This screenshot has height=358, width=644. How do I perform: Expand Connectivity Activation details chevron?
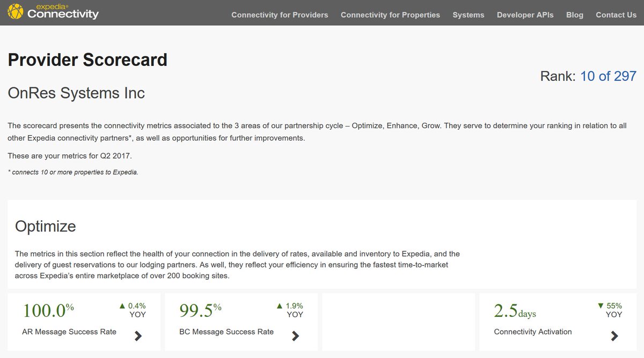(614, 336)
